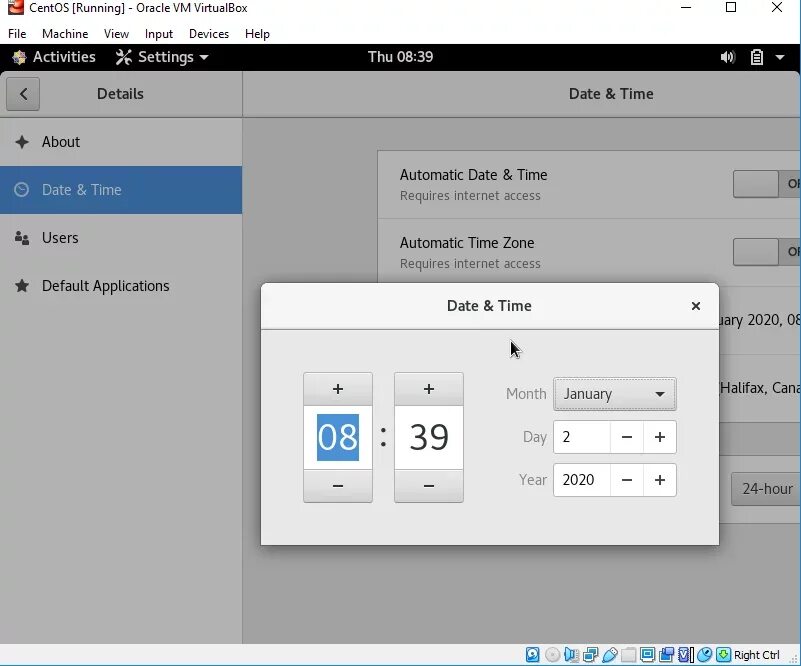Decrease the Day value
The image size is (801, 666).
(x=627, y=437)
